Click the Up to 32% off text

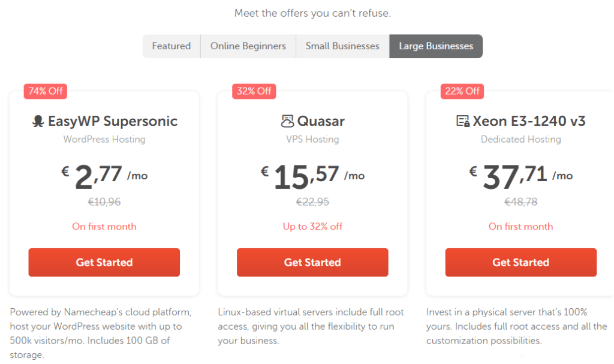tap(312, 227)
